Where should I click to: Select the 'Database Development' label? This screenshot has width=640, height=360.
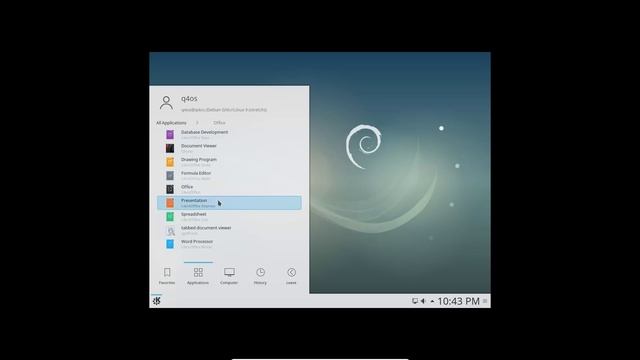click(x=204, y=132)
